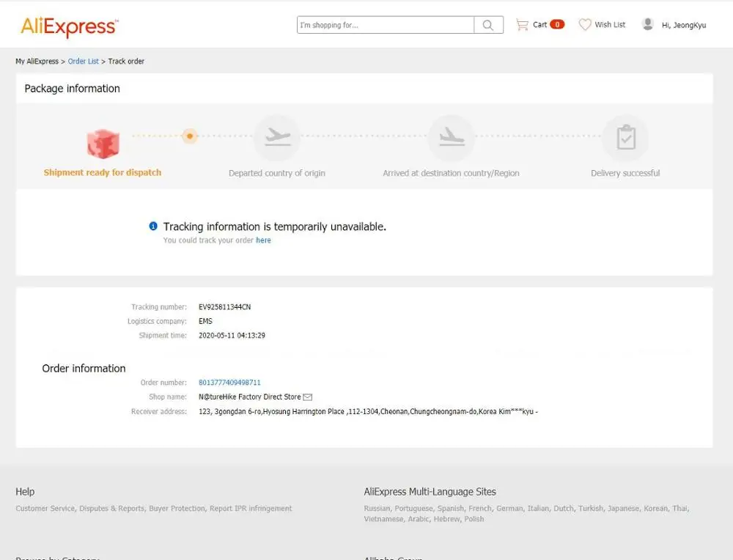733x560 pixels.
Task: Click the user profile avatar icon
Action: [x=647, y=24]
